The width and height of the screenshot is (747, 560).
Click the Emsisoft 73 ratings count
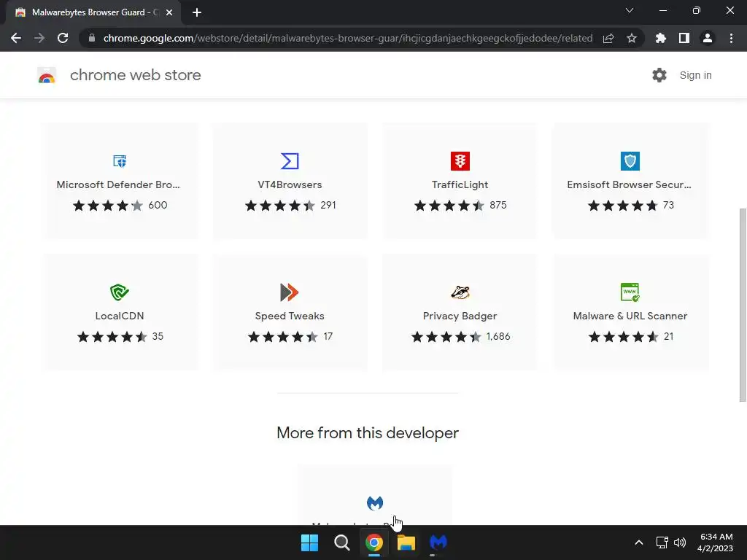[x=668, y=205]
